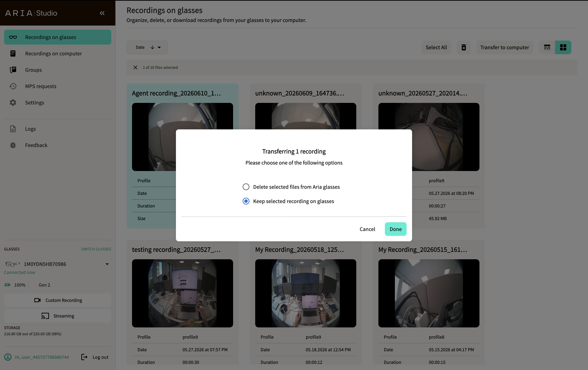Open Settings from sidebar
588x370 pixels.
(58, 103)
